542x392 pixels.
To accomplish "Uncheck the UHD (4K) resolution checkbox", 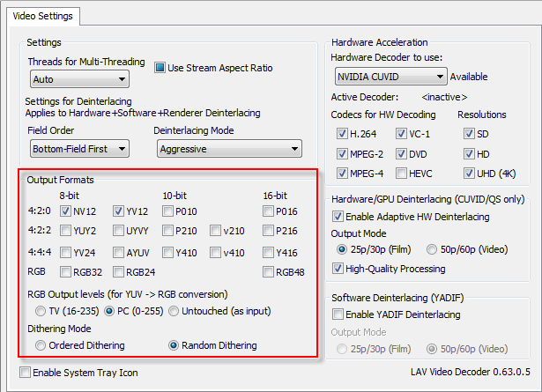I will tap(469, 173).
